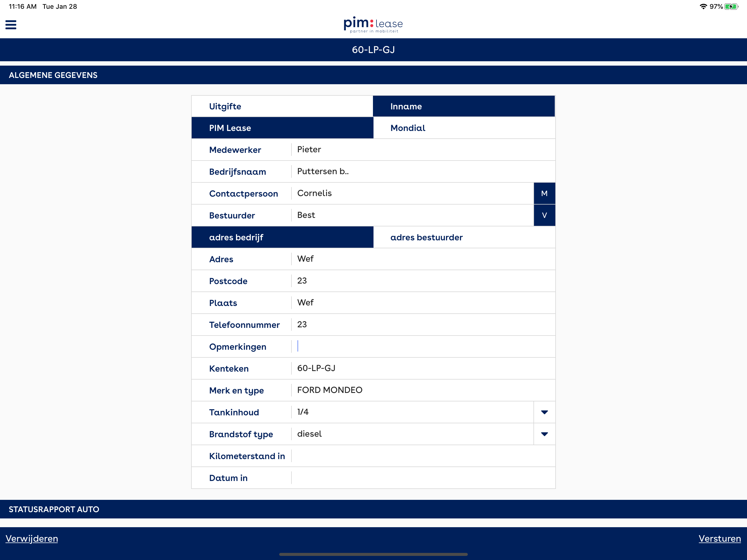Edit the Merk en type field

(423, 390)
